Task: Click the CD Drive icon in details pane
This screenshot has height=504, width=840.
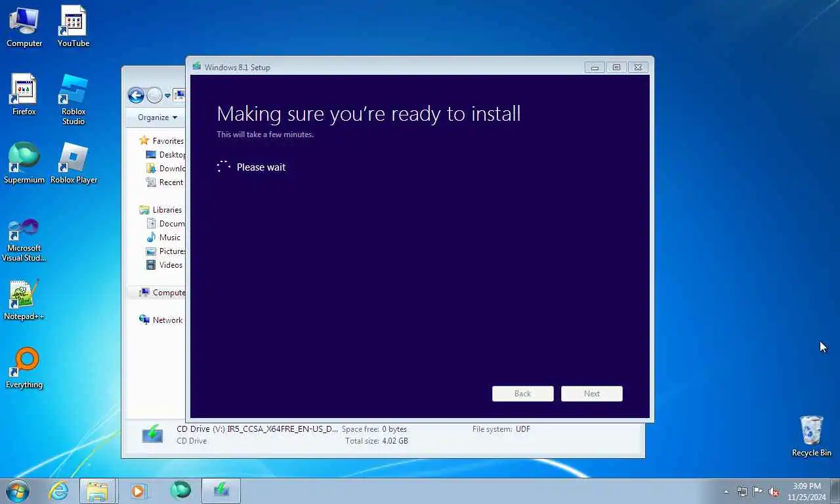Action: 152,434
